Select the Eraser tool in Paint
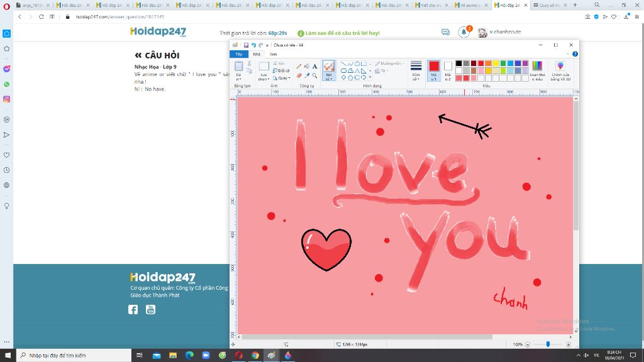This screenshot has height=362, width=644. [299, 75]
